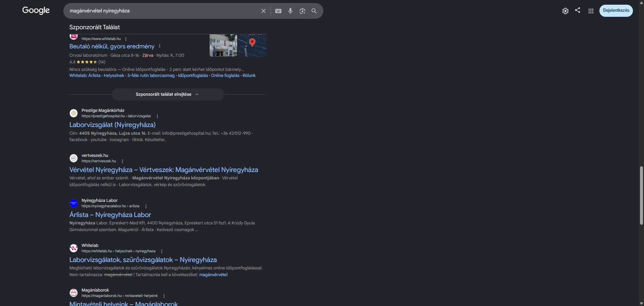Click the Nyíregyháza Labor site name
Image resolution: width=644 pixels, height=306 pixels.
(100, 201)
